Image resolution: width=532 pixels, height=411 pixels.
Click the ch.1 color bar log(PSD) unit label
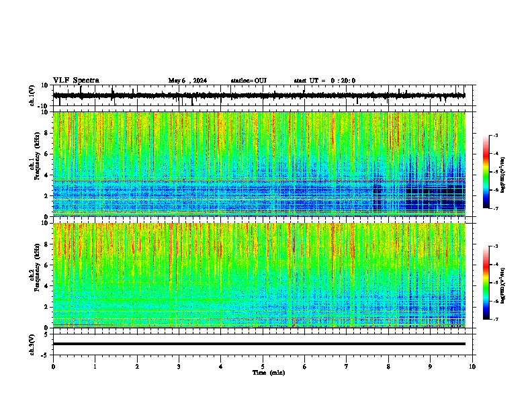tap(503, 175)
